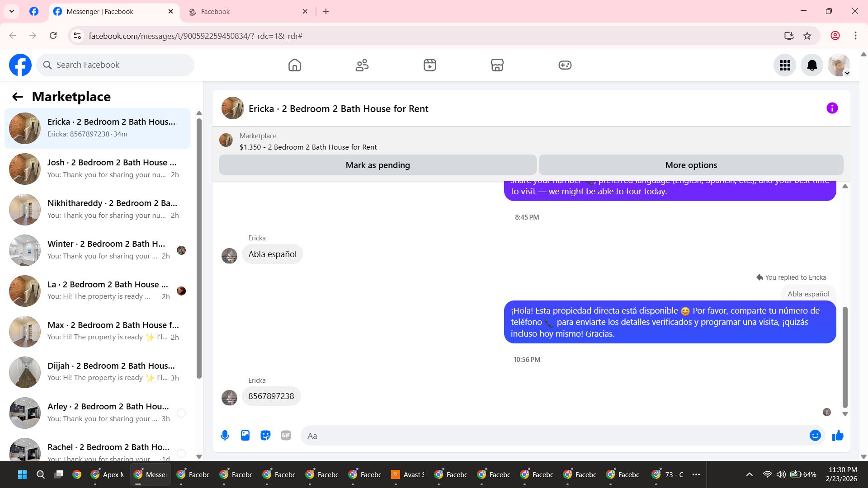Viewport: 868px width, 488px height.
Task: Expand account menu on profile picture
Action: (x=839, y=66)
